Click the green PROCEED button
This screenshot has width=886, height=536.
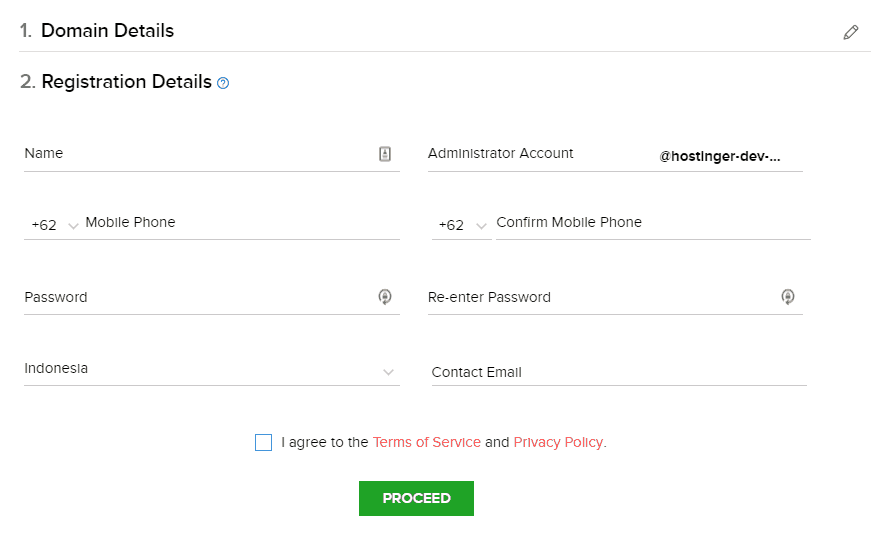(416, 498)
